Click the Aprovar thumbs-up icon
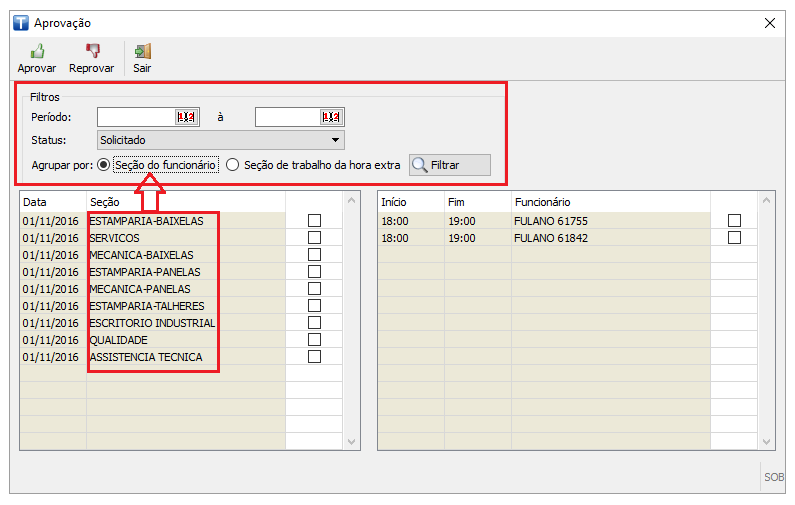Viewport: 795px width, 505px height. coord(37,51)
